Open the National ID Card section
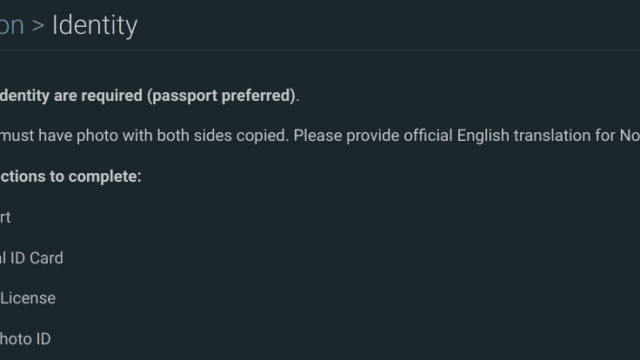The image size is (640, 360). [31, 258]
